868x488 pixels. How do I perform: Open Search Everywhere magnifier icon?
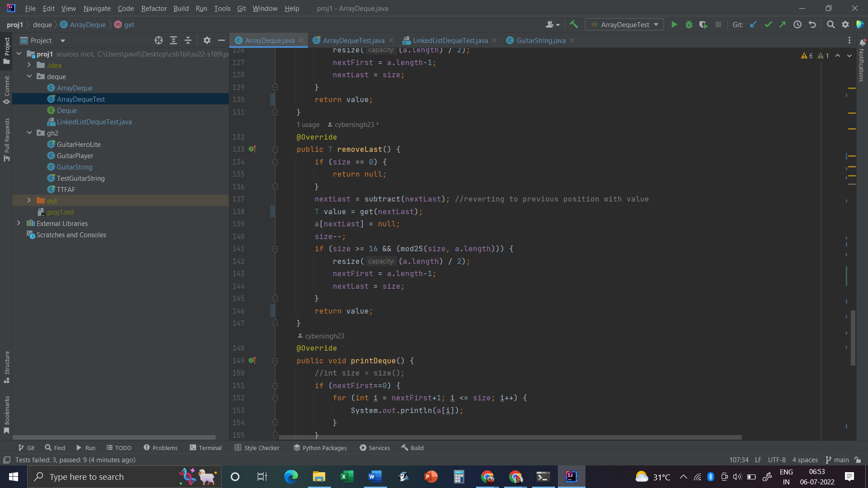(830, 25)
